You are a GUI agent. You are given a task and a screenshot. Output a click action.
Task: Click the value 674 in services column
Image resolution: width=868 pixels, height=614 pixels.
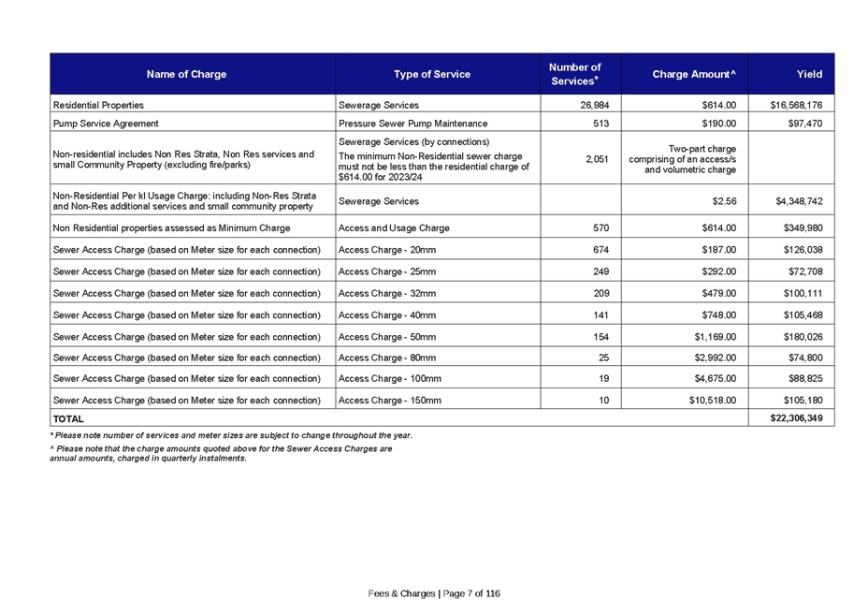tap(601, 250)
